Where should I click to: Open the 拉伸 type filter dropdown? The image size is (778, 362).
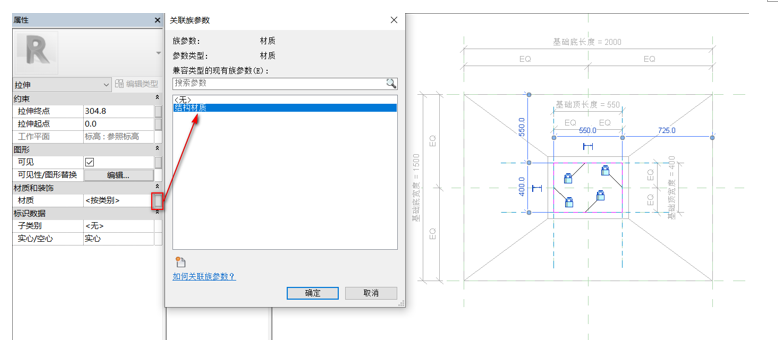(62, 85)
